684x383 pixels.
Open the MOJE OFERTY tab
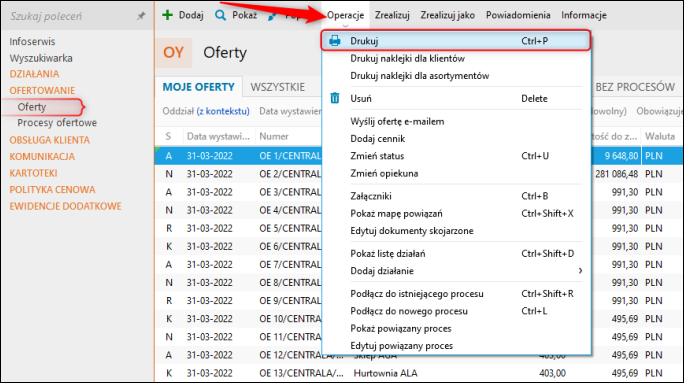(198, 87)
